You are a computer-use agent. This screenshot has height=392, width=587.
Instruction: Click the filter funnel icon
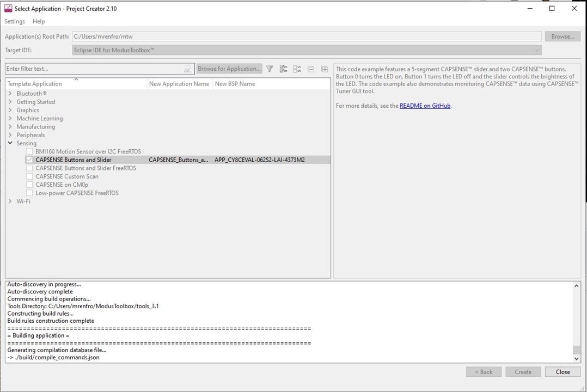270,69
